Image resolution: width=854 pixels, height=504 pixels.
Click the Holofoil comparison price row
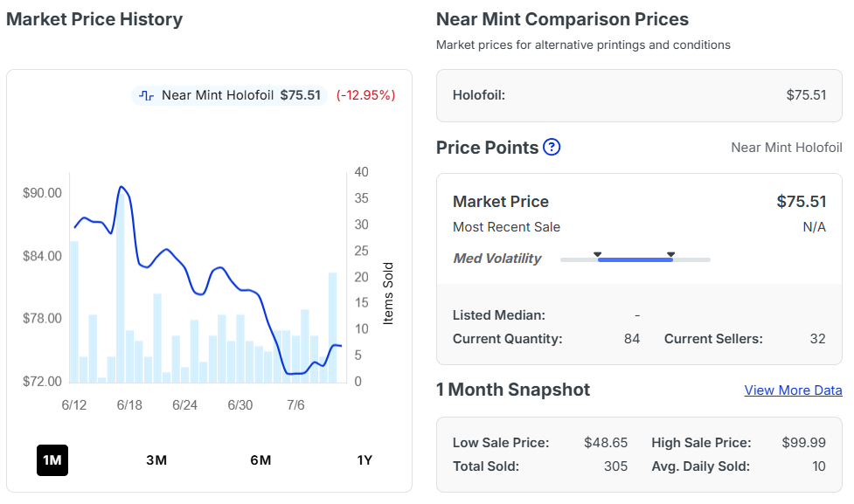[639, 95]
